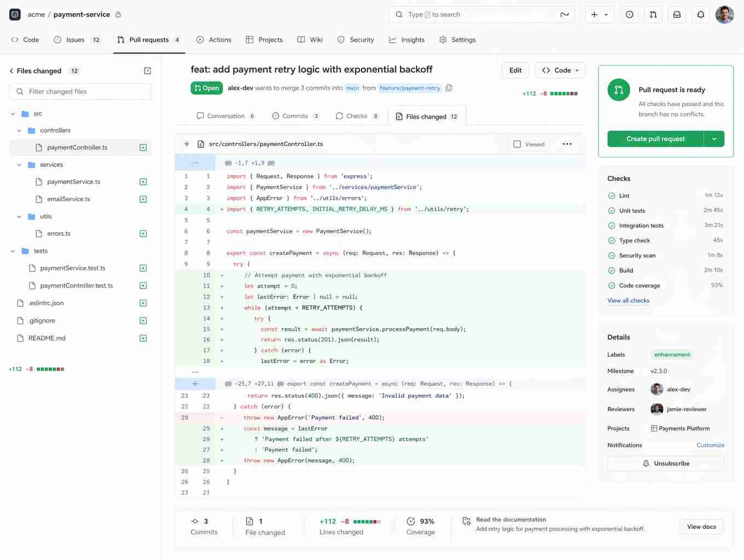The image size is (744, 560).
Task: Click alex-dev assignee avatar
Action: click(x=656, y=389)
